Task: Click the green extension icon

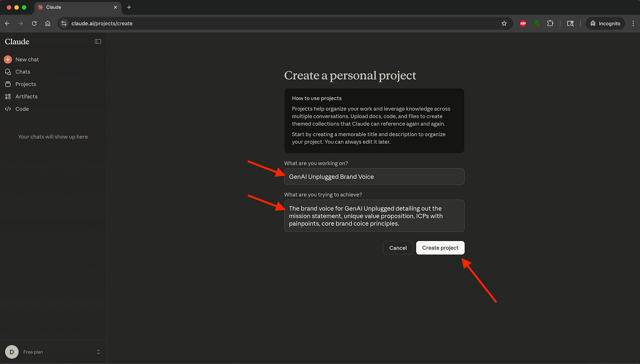Action: pos(537,23)
